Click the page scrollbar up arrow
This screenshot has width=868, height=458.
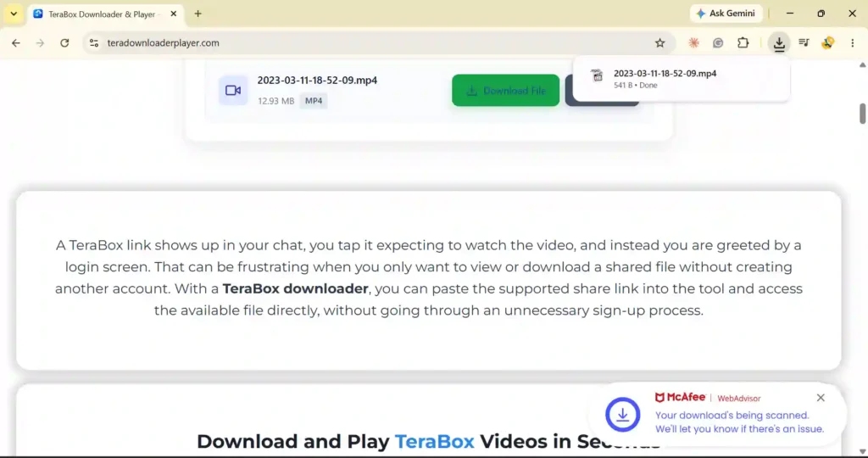coord(862,64)
